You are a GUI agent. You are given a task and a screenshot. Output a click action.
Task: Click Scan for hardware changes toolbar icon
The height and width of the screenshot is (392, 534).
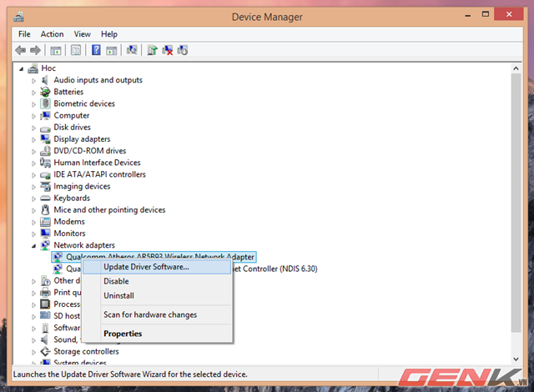pos(132,50)
